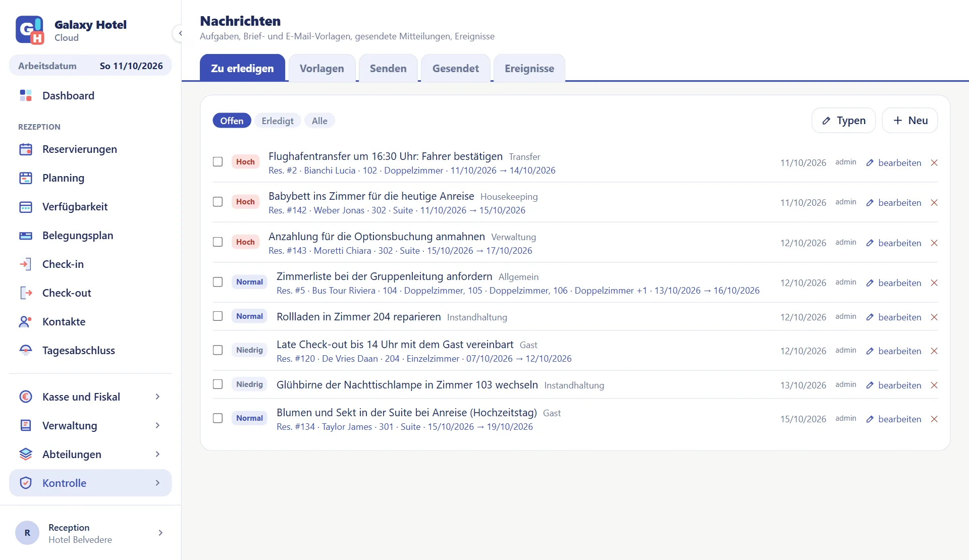The height and width of the screenshot is (560, 969).
Task: Edit the Babybett task via bearbeiten
Action: [894, 203]
